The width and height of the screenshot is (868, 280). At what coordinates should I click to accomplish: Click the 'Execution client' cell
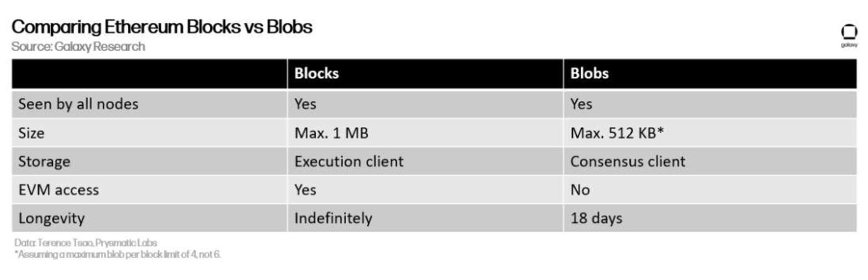tap(349, 162)
